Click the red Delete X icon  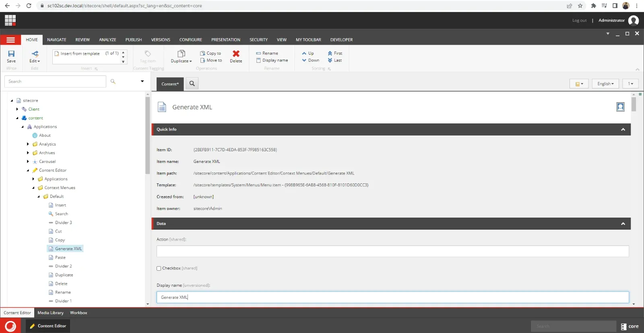pyautogui.click(x=236, y=53)
